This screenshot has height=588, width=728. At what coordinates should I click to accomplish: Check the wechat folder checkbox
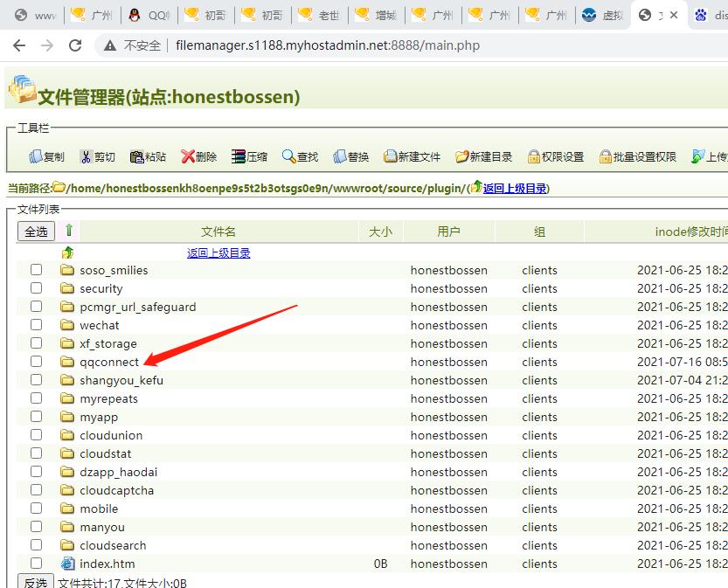tap(36, 325)
